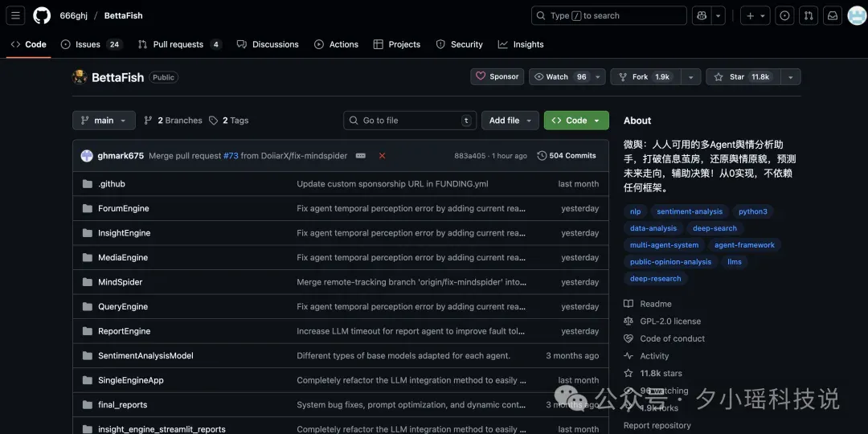868x434 pixels.
Task: Open the create new plus menu
Action: pos(755,15)
